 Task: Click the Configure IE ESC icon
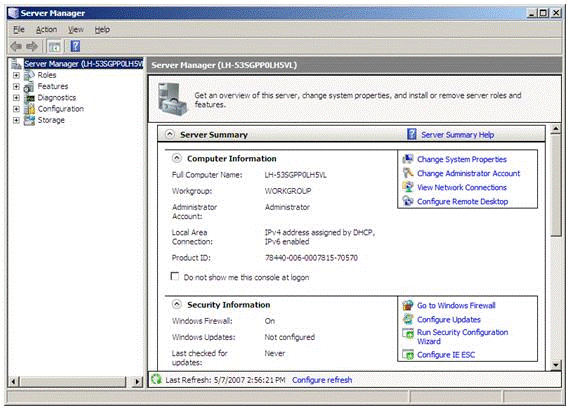pyautogui.click(x=408, y=354)
